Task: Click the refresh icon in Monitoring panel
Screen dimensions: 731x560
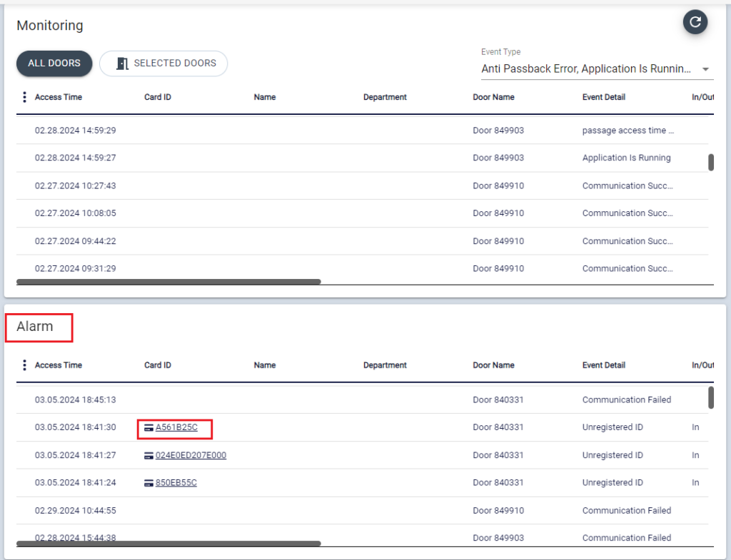Action: pos(695,22)
